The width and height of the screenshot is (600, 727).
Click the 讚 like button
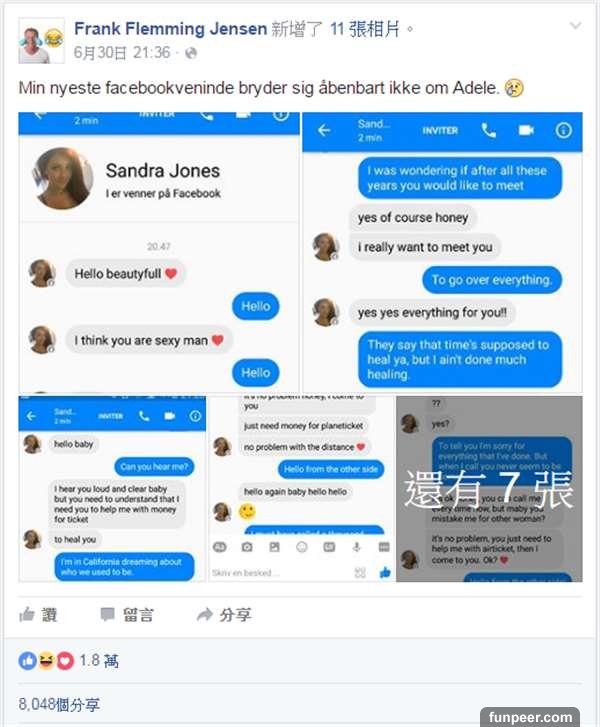point(38,615)
